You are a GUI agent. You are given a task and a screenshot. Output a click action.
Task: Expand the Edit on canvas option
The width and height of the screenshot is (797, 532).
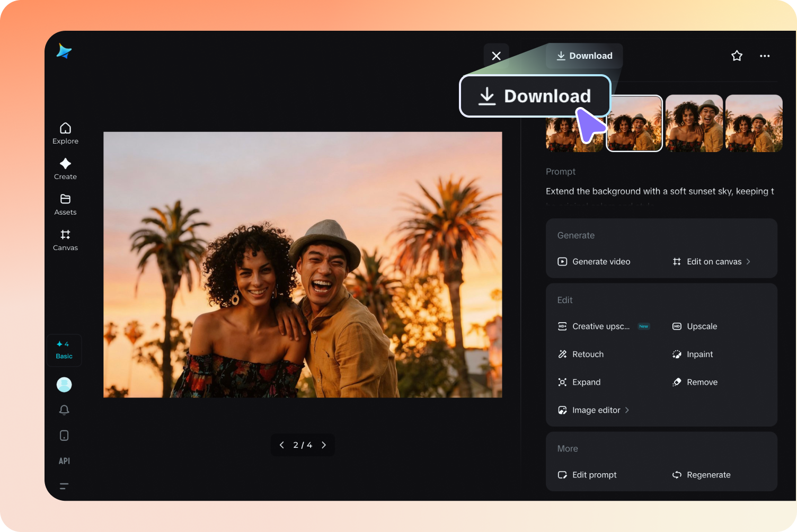(x=714, y=261)
